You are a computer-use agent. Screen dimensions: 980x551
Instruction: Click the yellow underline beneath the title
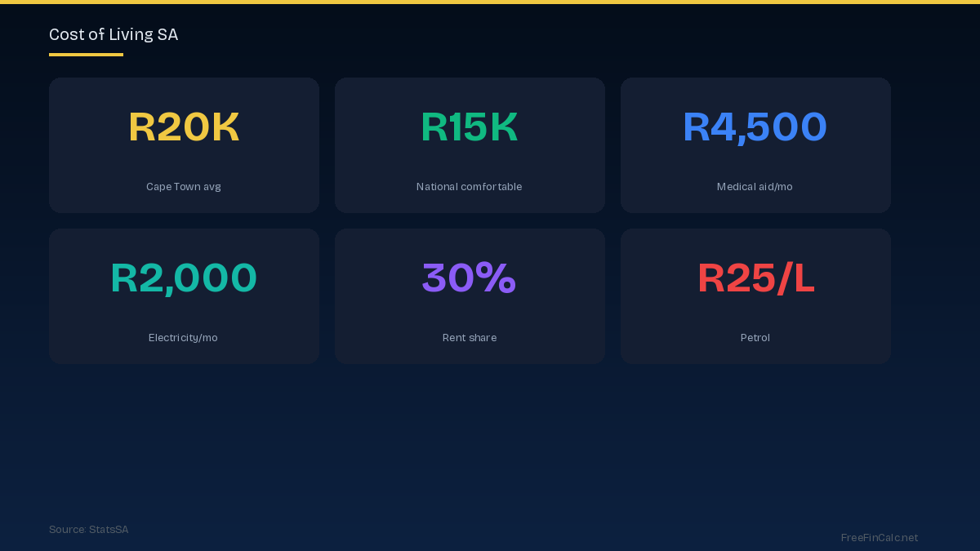click(86, 55)
